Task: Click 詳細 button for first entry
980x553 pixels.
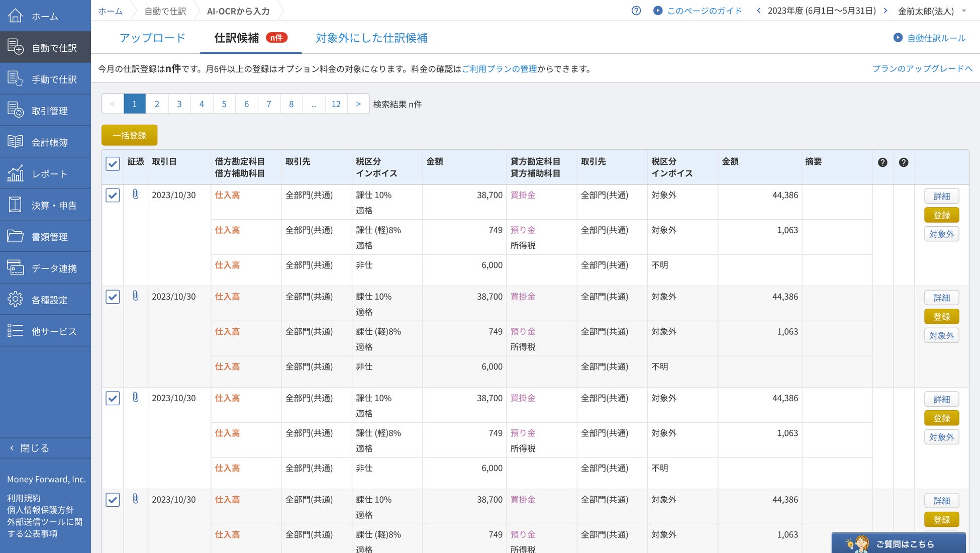Action: (x=941, y=196)
